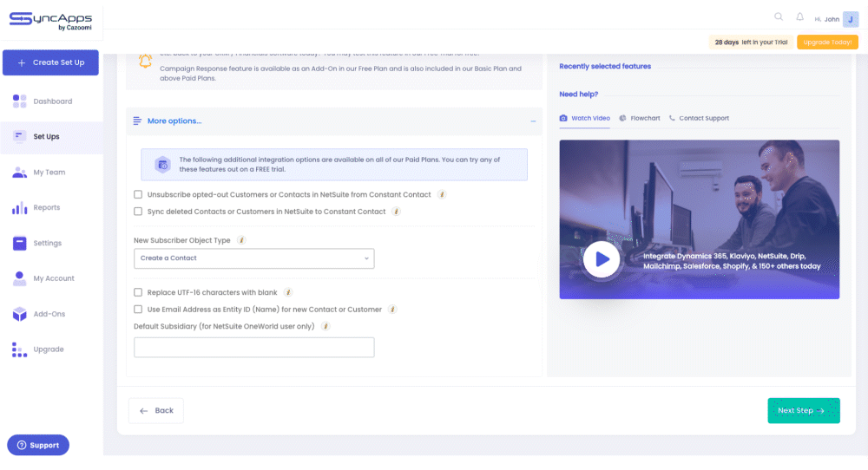Enable Use Email Address as Entity ID
868x470 pixels.
pyautogui.click(x=138, y=309)
